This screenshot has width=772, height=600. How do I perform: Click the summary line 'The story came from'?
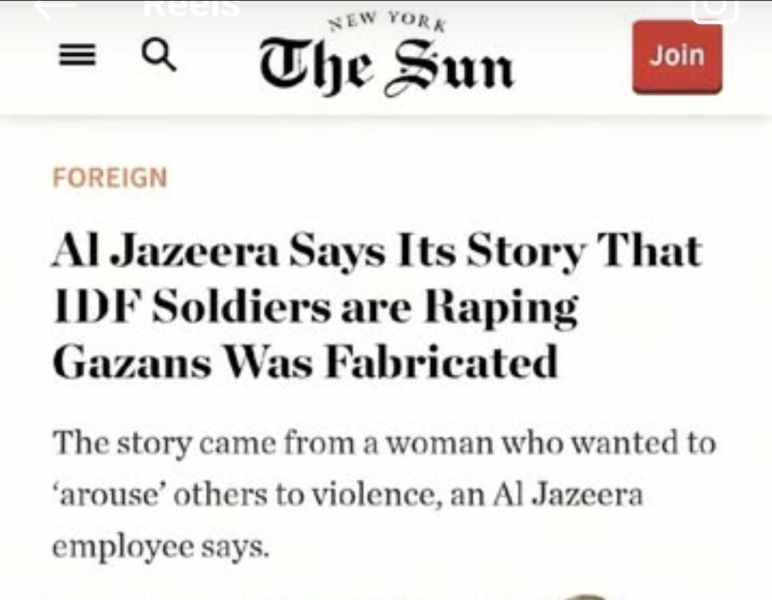coord(384,443)
